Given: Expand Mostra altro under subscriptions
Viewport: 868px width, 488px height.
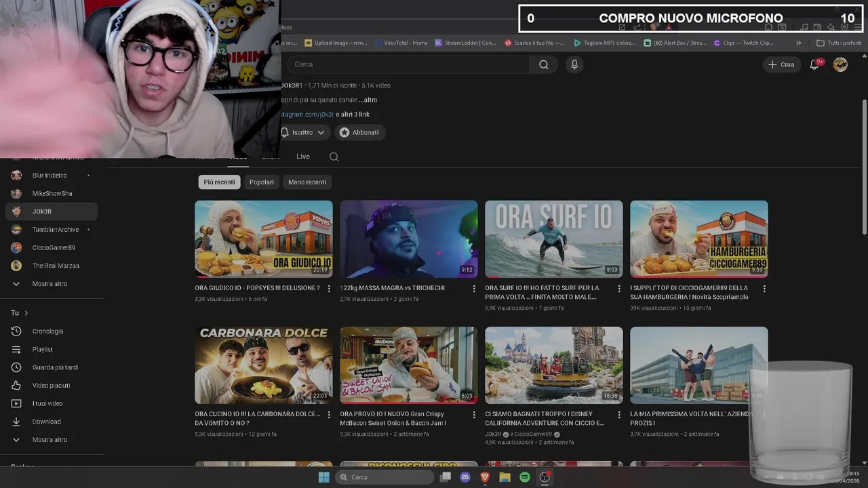Looking at the screenshot, I should point(52,284).
